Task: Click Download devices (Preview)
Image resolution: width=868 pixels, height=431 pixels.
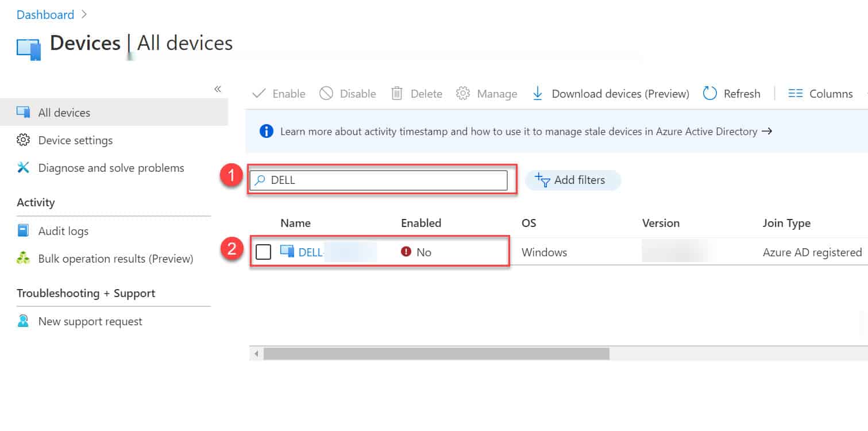Action: [x=611, y=94]
